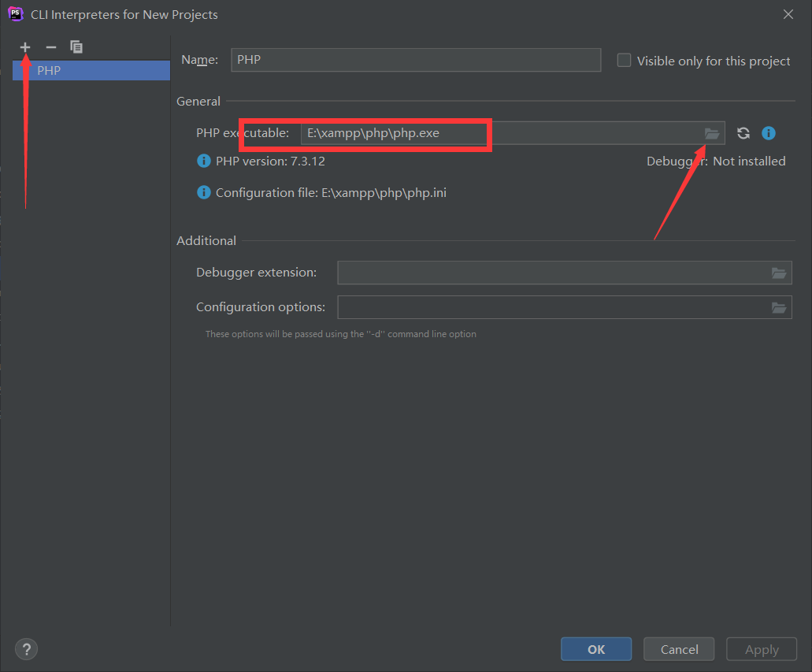The image size is (812, 672).
Task: Click the PhpStorm logo in title bar
Action: [16, 14]
